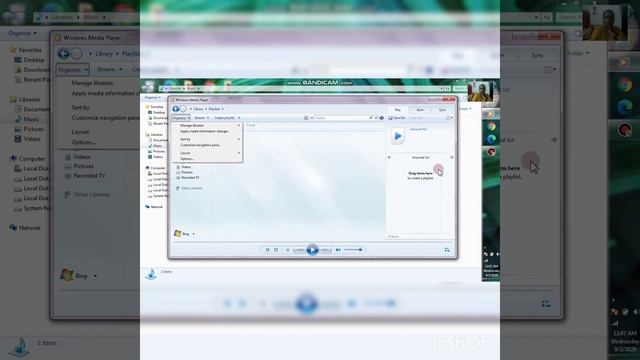640x360 pixels.
Task: Switch to Burn tab in sharp Media Player
Action: click(420, 110)
